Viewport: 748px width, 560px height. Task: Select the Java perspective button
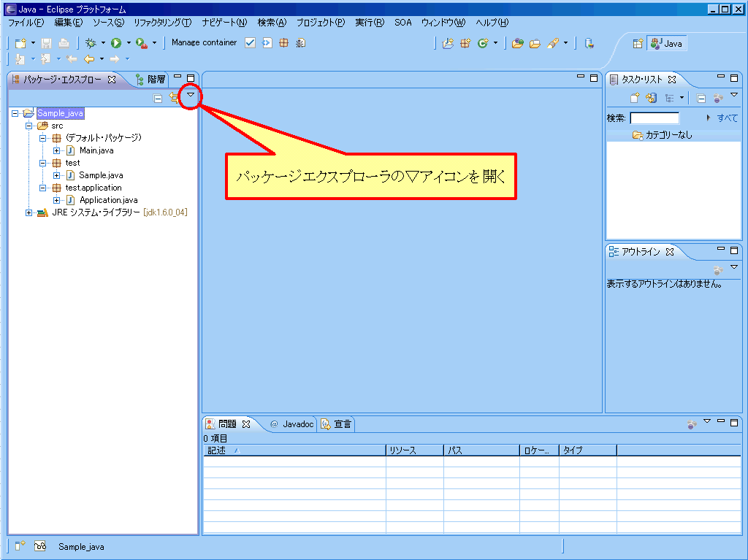click(x=666, y=43)
